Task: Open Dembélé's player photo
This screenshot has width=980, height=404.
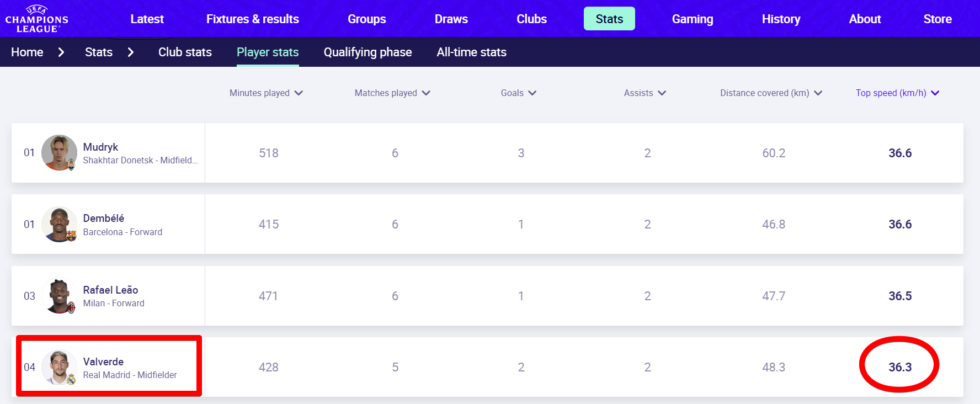Action: [59, 224]
